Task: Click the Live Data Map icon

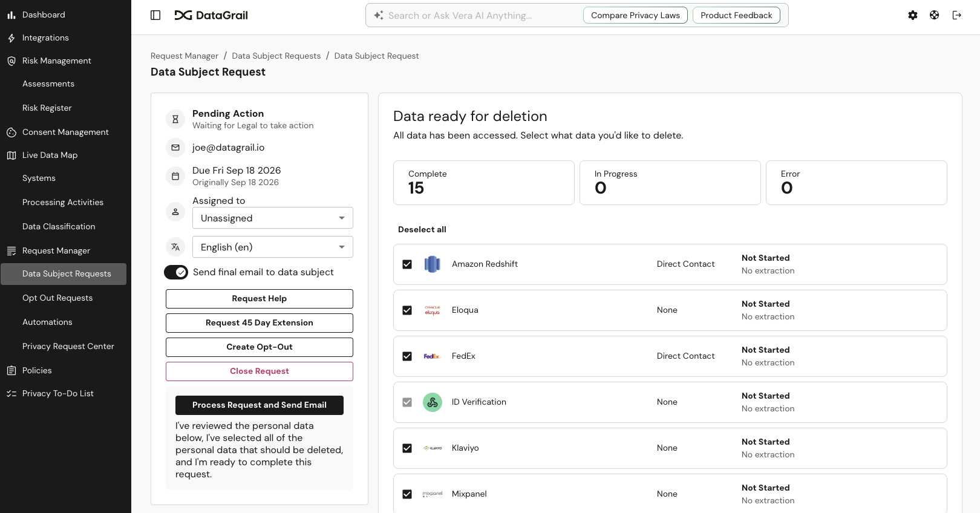Action: [11, 155]
